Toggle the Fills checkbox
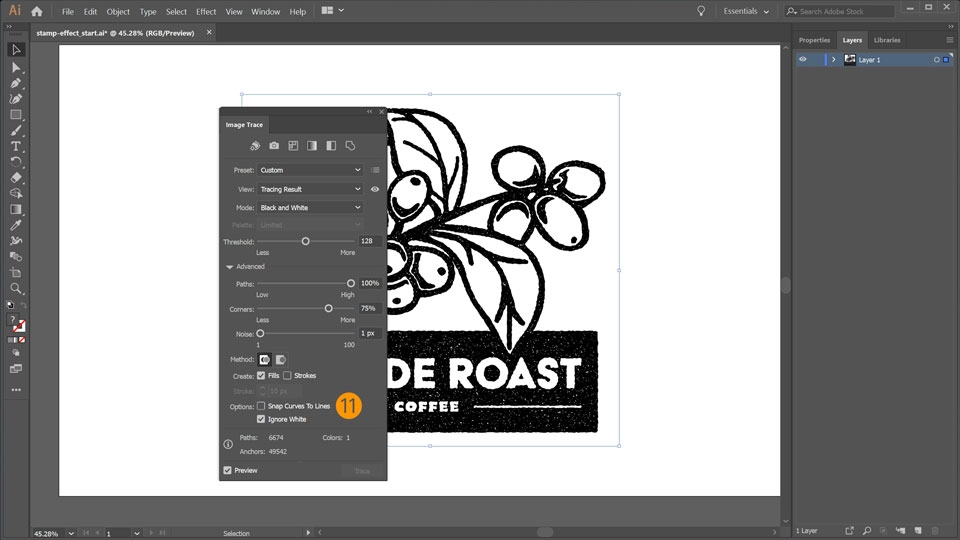The image size is (960, 540). [x=261, y=376]
